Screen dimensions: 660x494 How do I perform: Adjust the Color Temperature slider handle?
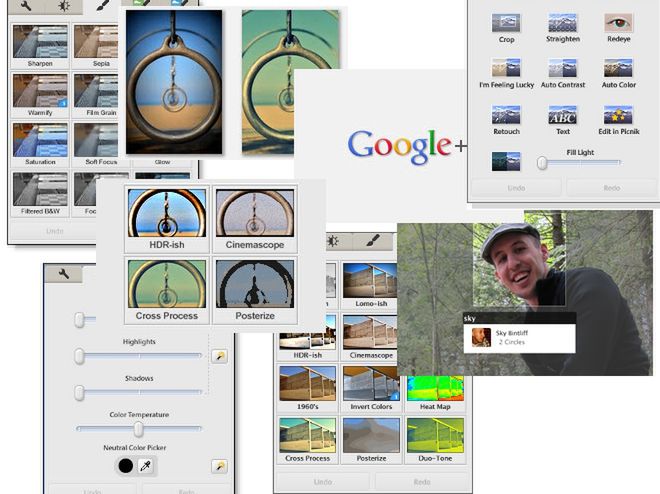coord(138,429)
